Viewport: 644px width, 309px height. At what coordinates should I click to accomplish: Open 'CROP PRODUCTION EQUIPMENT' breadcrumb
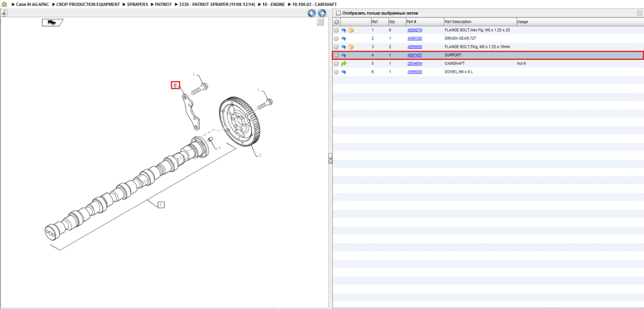click(88, 4)
